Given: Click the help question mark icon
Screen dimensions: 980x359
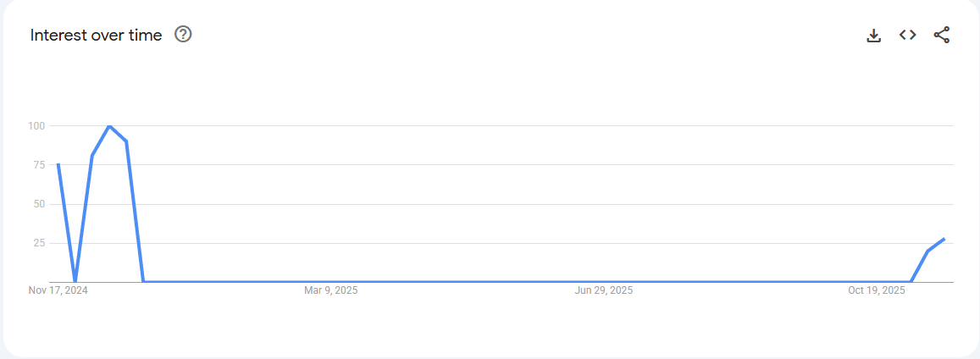Looking at the screenshot, I should [x=183, y=35].
